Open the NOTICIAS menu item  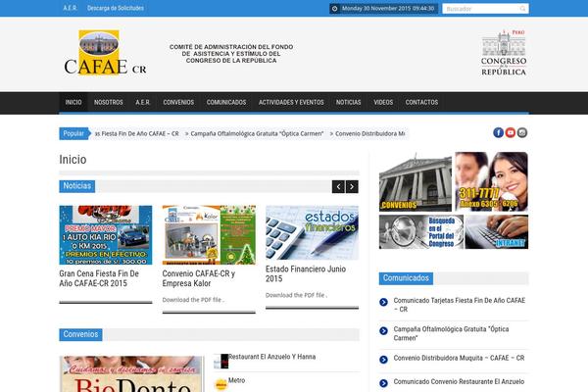click(x=348, y=102)
